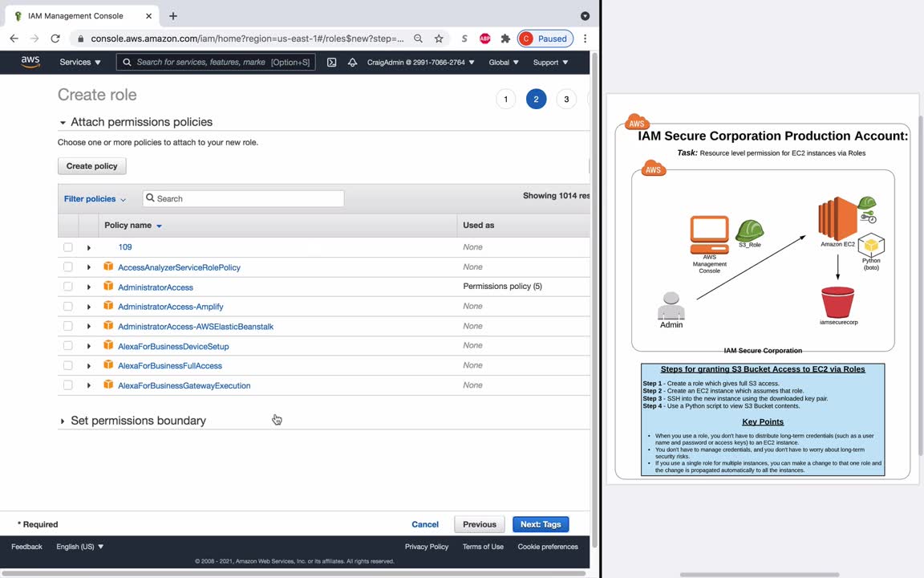Expand AdministratorAccess row details
The height and width of the screenshot is (578, 924).
click(89, 287)
